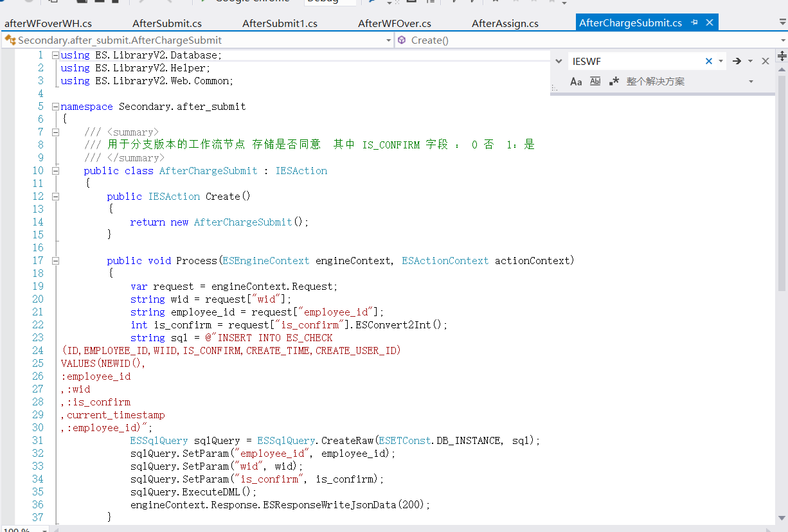Collapse the namespace block at line 5

[55, 107]
